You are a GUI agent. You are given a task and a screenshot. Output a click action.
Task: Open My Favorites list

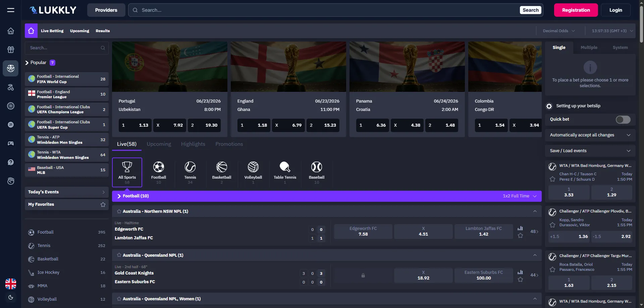tap(66, 204)
